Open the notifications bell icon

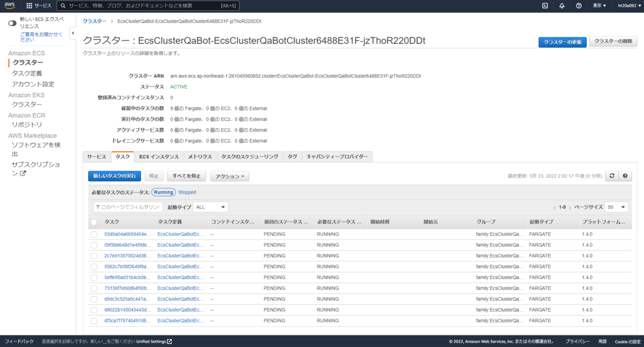point(562,6)
